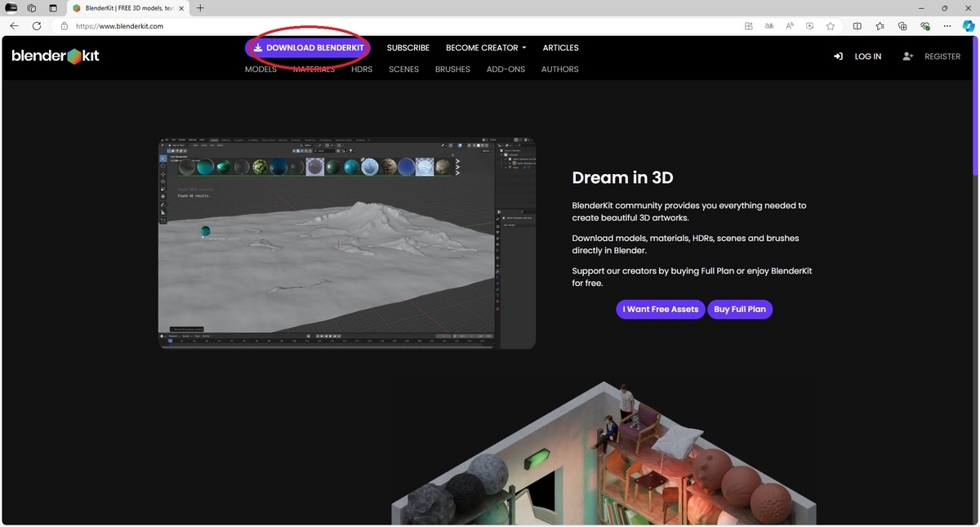Viewport: 980px width, 527px height.
Task: Minimize the browser window
Action: (922, 8)
